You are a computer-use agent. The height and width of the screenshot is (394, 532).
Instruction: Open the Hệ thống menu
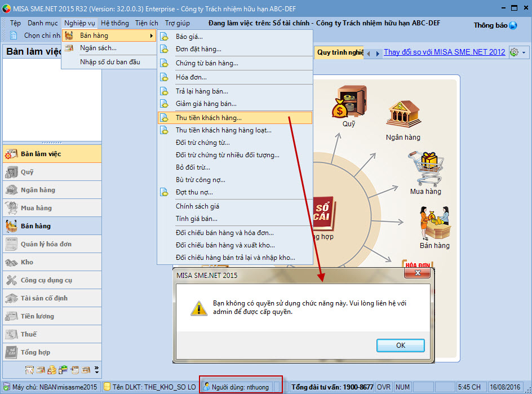(115, 23)
